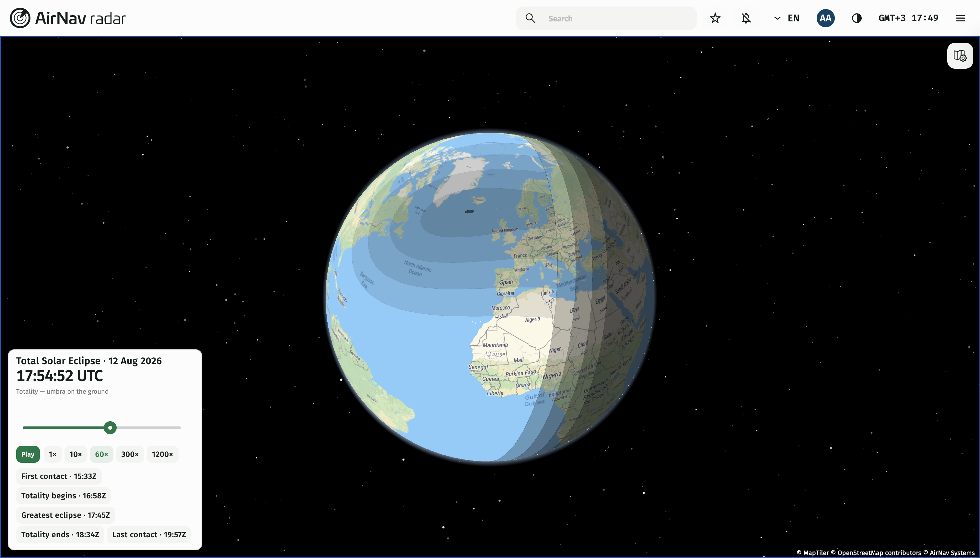
Task: Click the Niger label on globe
Action: (x=554, y=350)
